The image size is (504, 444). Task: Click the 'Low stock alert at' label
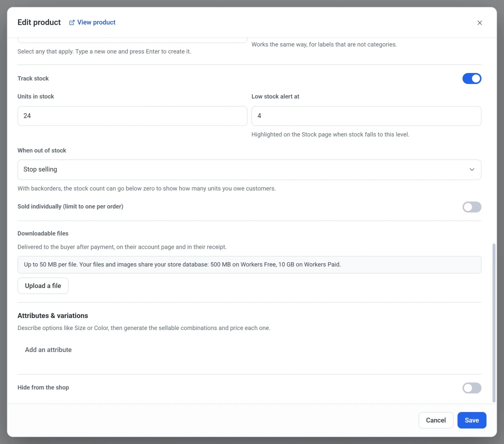pos(275,96)
